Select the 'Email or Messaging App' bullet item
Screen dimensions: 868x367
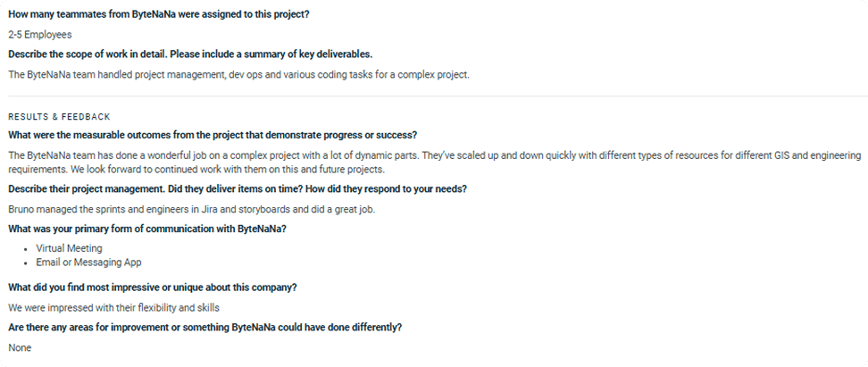(88, 263)
